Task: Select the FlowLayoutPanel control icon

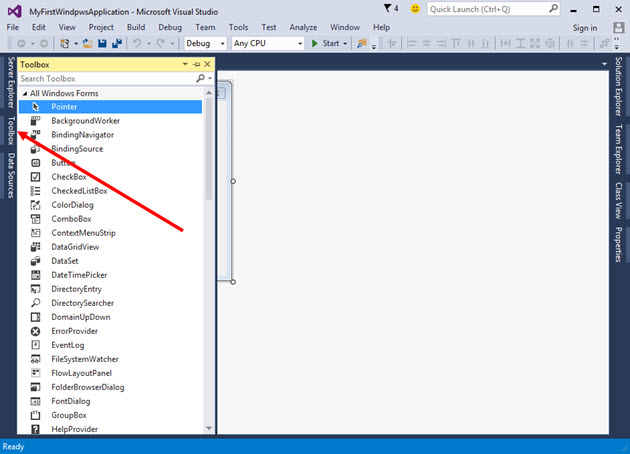Action: (x=35, y=373)
